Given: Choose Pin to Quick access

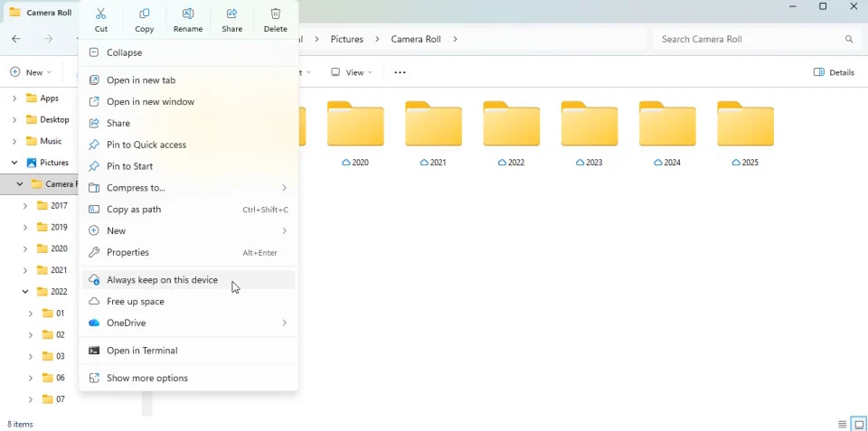Looking at the screenshot, I should (188, 145).
